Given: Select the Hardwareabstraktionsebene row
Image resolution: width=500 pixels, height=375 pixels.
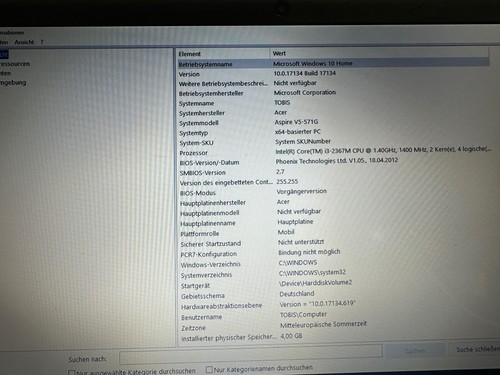Looking at the screenshot, I should 333,305.
